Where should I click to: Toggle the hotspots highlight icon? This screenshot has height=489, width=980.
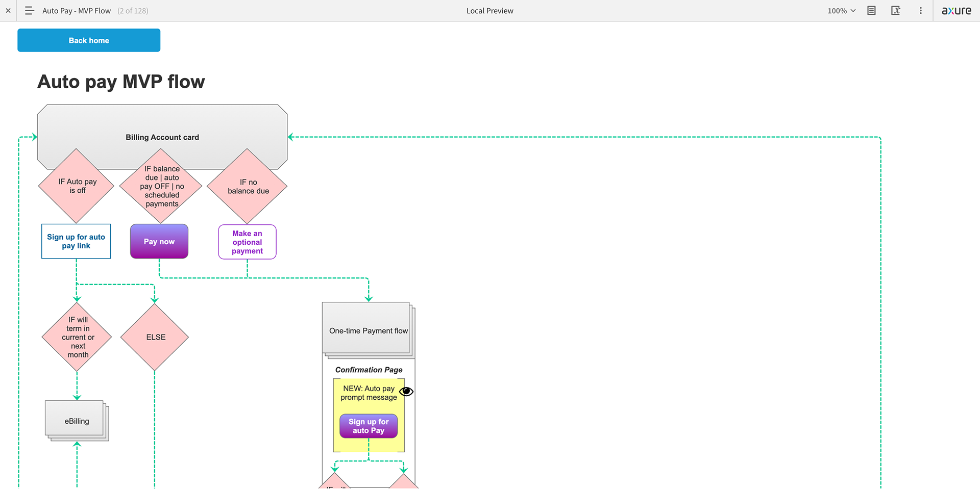[x=896, y=11]
